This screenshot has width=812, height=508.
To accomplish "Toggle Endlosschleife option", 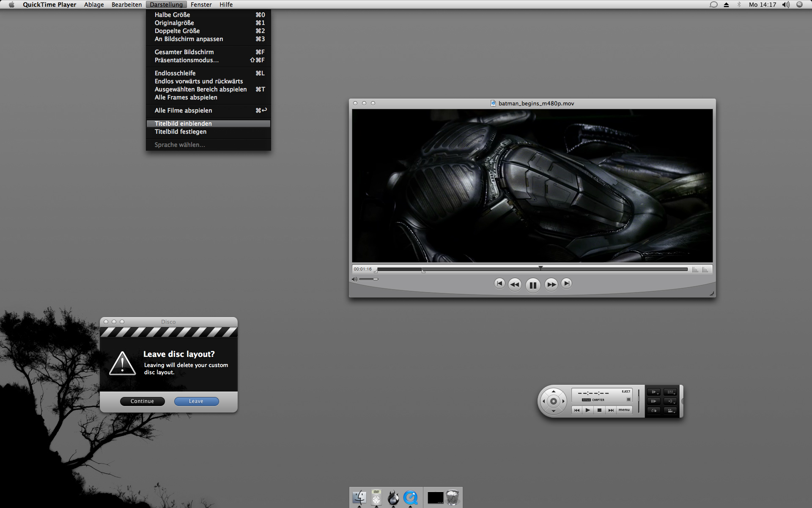I will (x=208, y=73).
